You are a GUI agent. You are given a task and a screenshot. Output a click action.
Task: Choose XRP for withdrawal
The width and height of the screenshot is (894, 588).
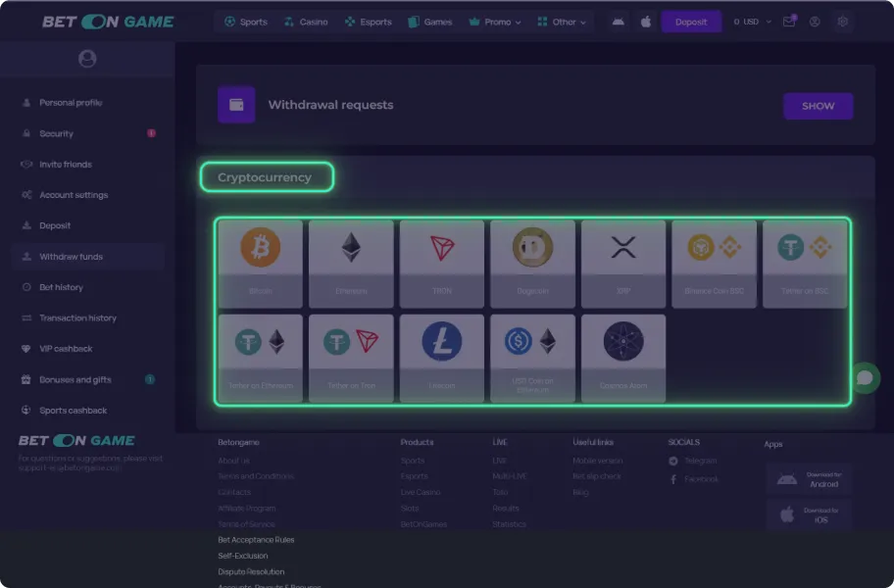[x=623, y=263]
